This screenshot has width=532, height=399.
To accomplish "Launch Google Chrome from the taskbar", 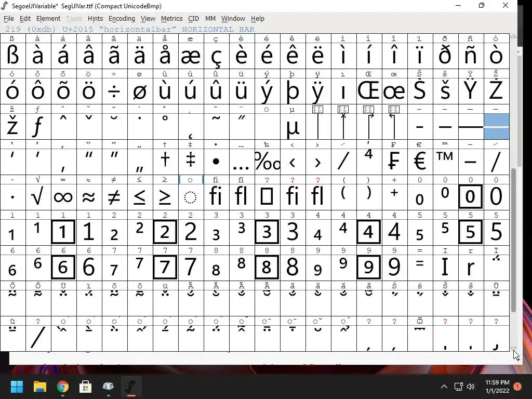I will point(63,387).
